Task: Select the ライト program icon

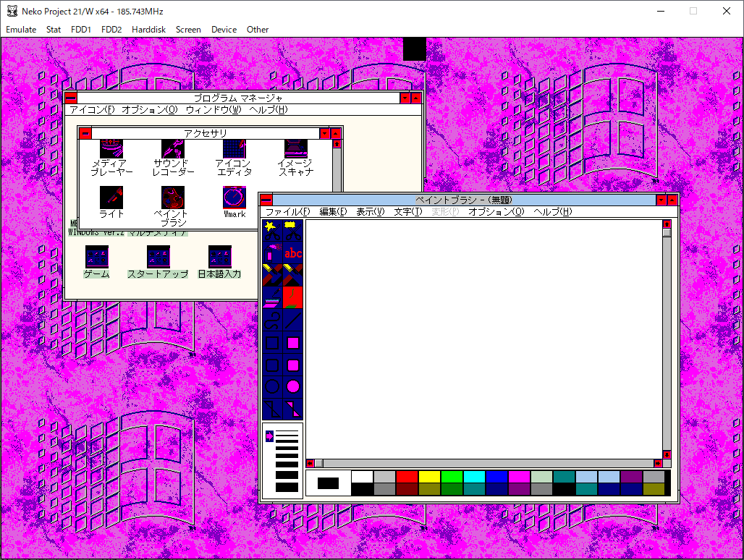Action: (111, 202)
